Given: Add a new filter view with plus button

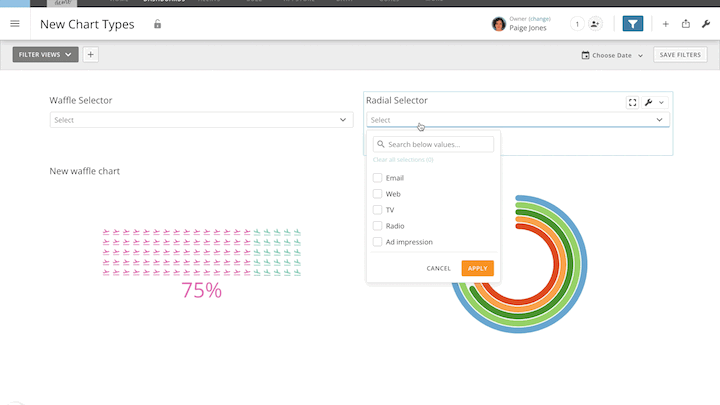Looking at the screenshot, I should tap(90, 55).
